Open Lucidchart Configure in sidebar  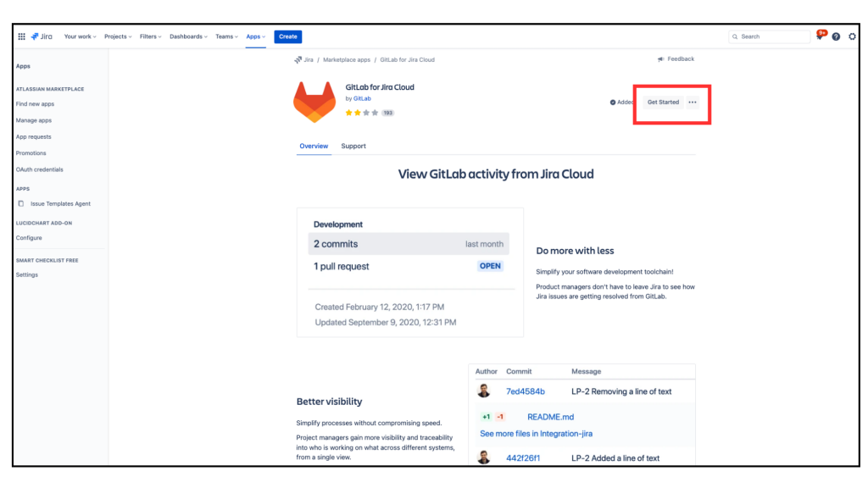[29, 238]
